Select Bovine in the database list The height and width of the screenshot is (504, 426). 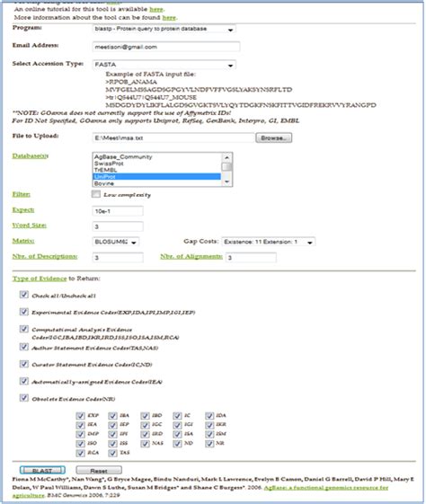157,183
